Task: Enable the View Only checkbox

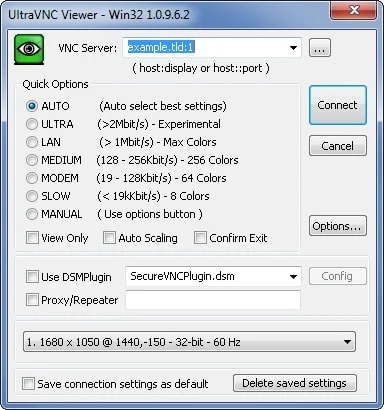Action: 32,238
